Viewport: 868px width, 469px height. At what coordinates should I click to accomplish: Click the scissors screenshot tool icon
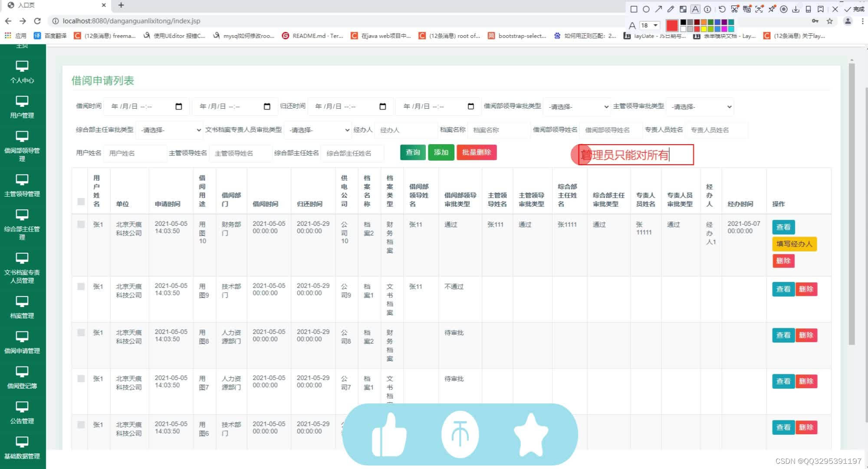734,9
